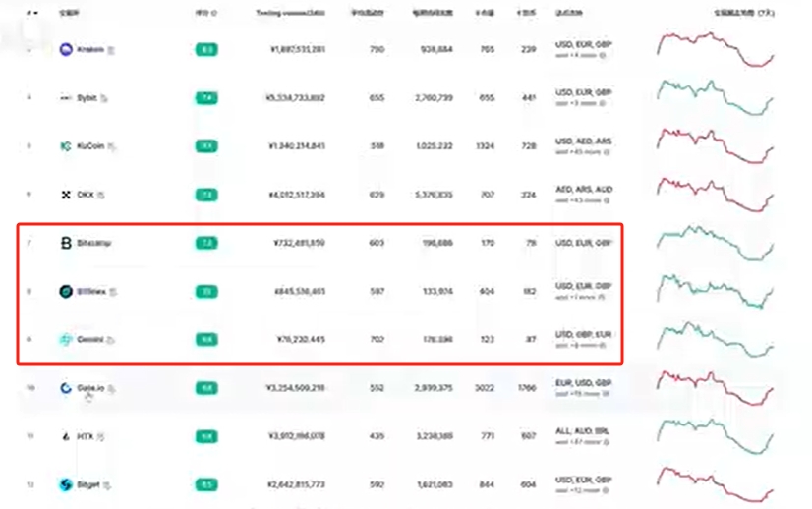Click the KuCoin exchange logo
812x509 pixels.
[x=66, y=146]
